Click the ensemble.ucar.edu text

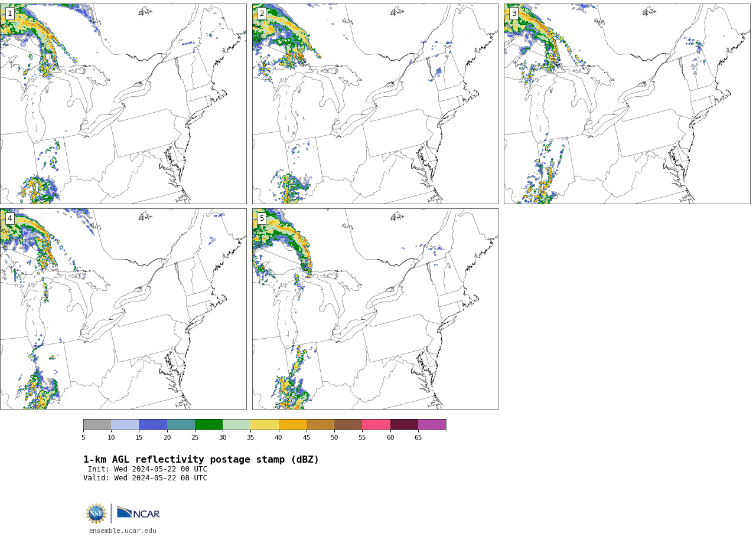pyautogui.click(x=123, y=531)
